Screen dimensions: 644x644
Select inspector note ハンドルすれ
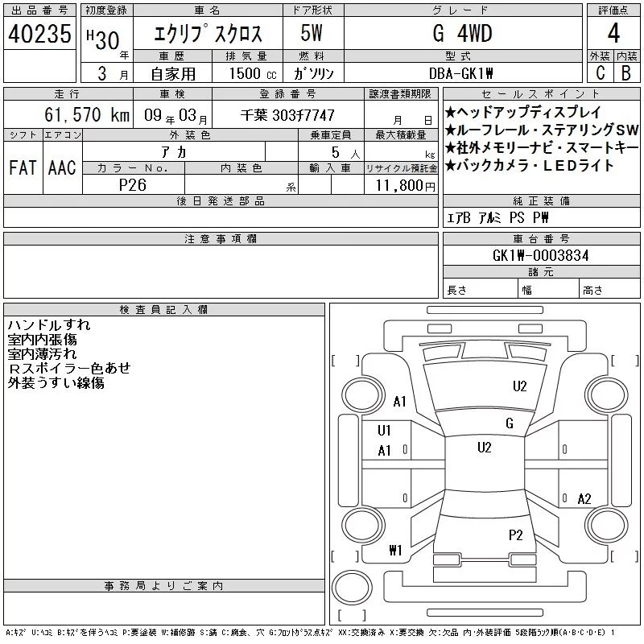tap(49, 325)
